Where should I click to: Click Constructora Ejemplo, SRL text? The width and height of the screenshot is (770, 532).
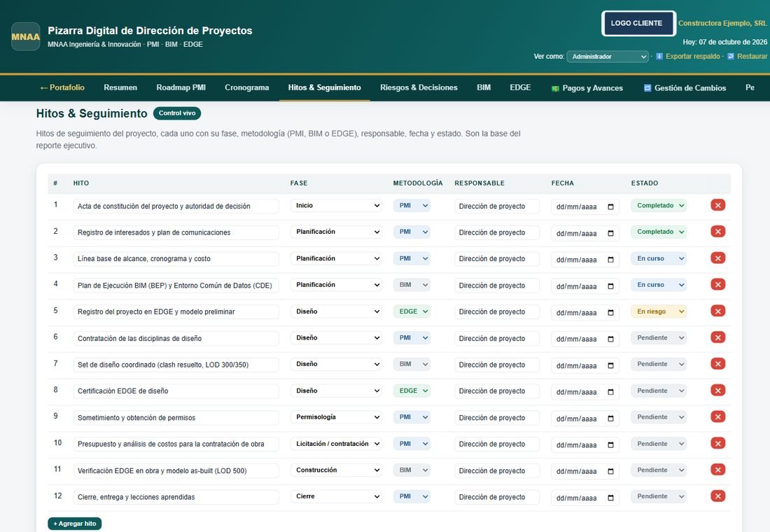tap(722, 23)
